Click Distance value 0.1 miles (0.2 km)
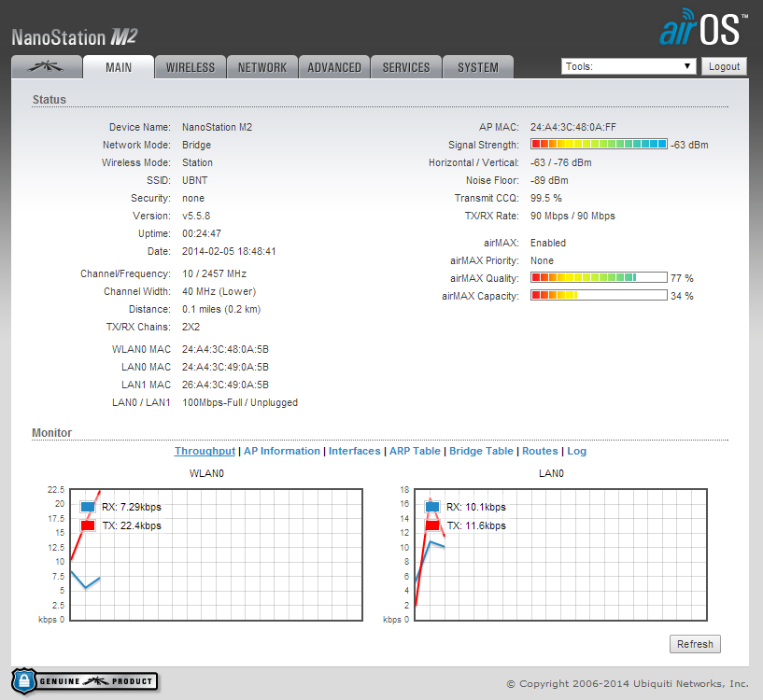Screen dimensions: 763x700 221,309
